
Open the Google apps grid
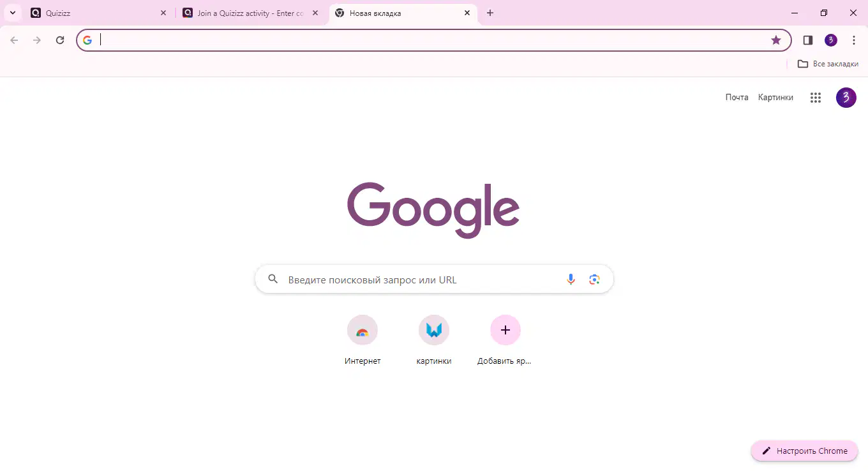(x=816, y=98)
